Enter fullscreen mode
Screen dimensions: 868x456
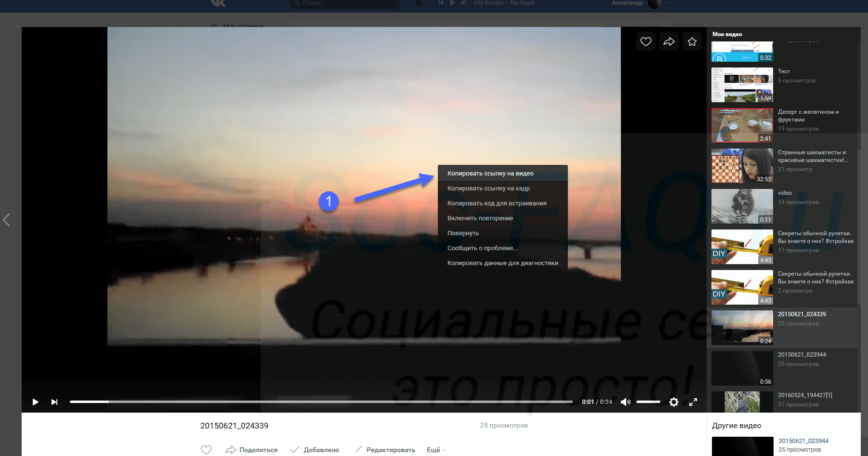(x=693, y=402)
